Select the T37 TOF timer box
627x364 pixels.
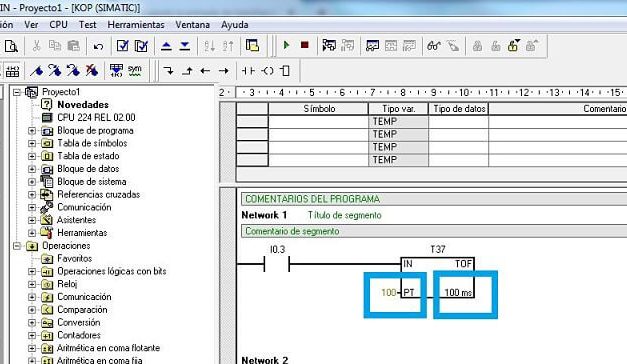438,278
